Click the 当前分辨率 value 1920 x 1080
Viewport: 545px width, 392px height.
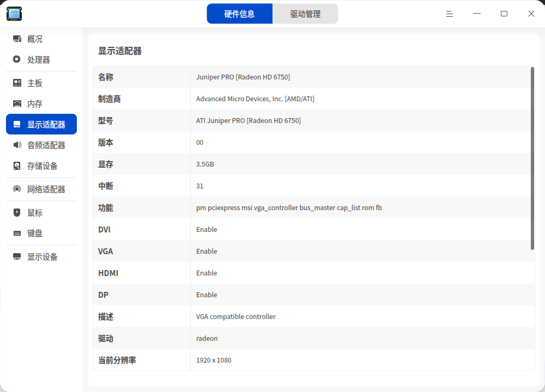214,360
